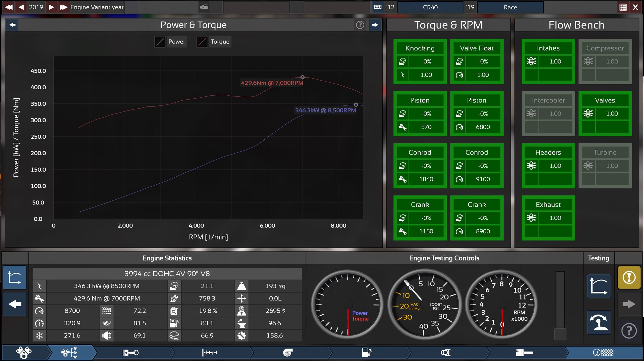This screenshot has height=361, width=644.
Task: Go to previous graph with left arrow
Action: coord(12,25)
